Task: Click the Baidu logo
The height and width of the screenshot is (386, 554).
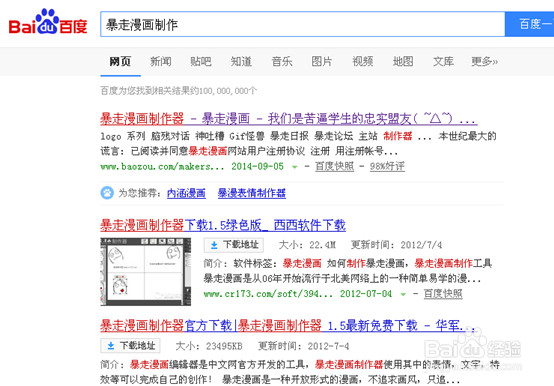Action: pyautogui.click(x=48, y=22)
